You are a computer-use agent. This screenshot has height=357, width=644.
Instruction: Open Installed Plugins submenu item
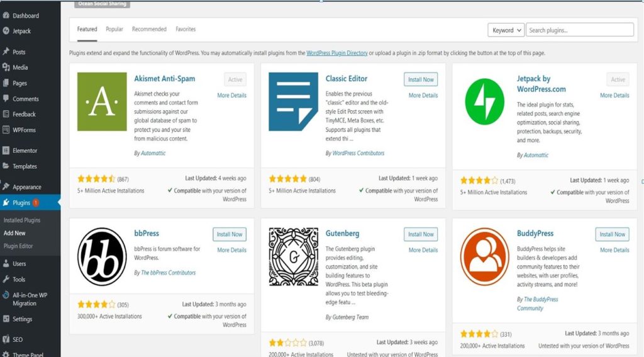coord(22,220)
